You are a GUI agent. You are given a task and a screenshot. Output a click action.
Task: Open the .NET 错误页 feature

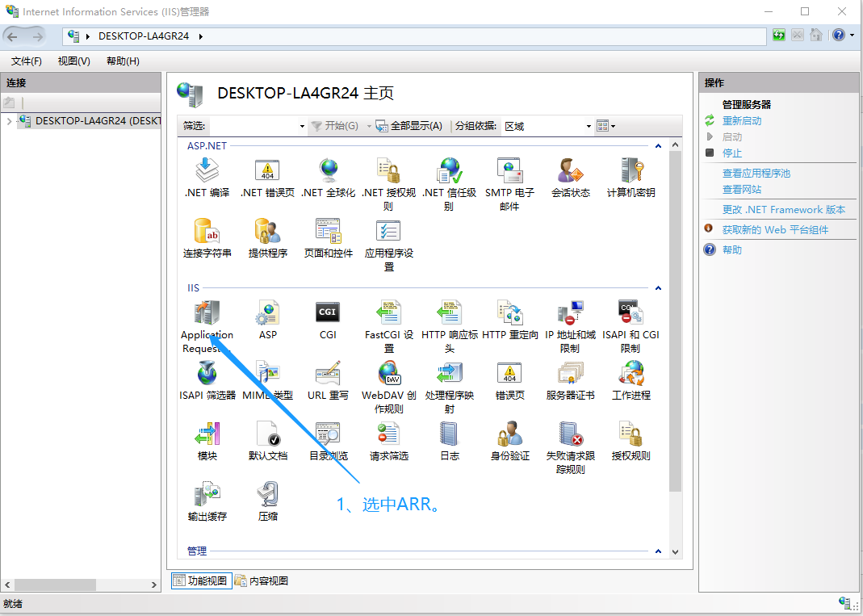coord(267,178)
